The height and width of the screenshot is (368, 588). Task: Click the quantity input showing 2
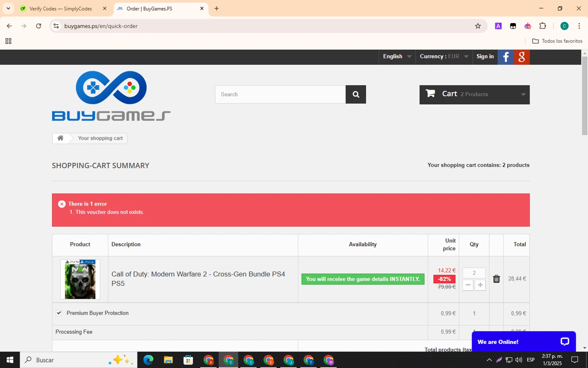pyautogui.click(x=474, y=273)
